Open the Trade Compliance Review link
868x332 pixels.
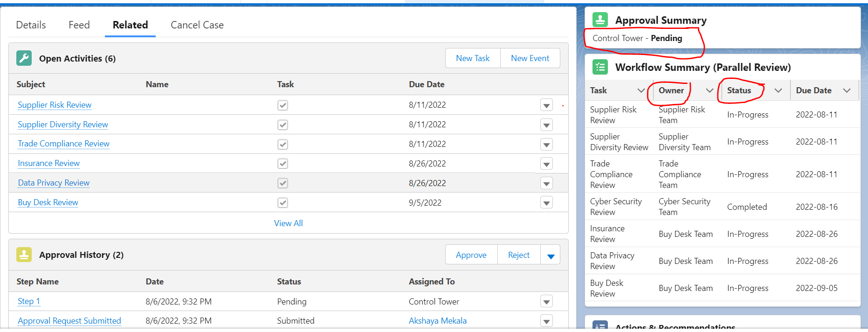tap(63, 144)
